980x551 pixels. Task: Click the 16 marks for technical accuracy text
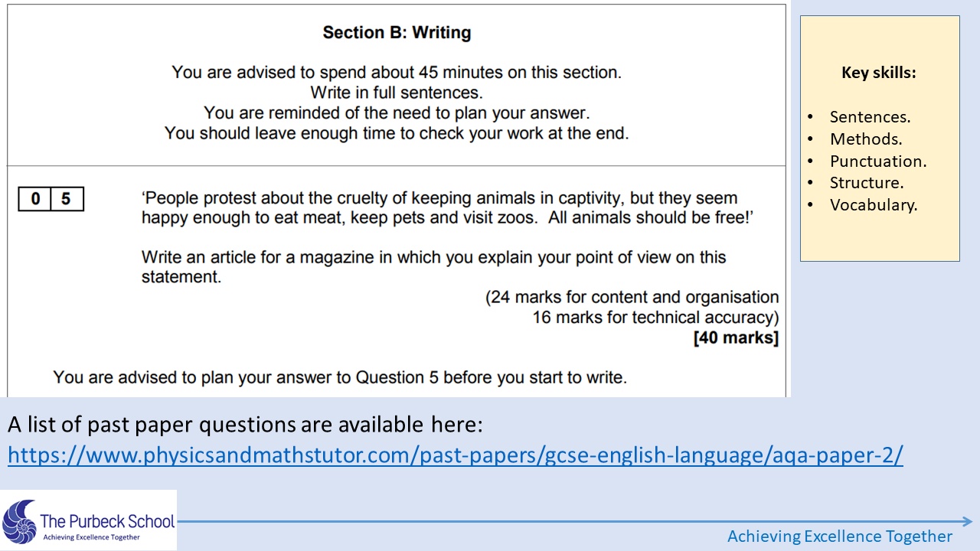(x=655, y=318)
